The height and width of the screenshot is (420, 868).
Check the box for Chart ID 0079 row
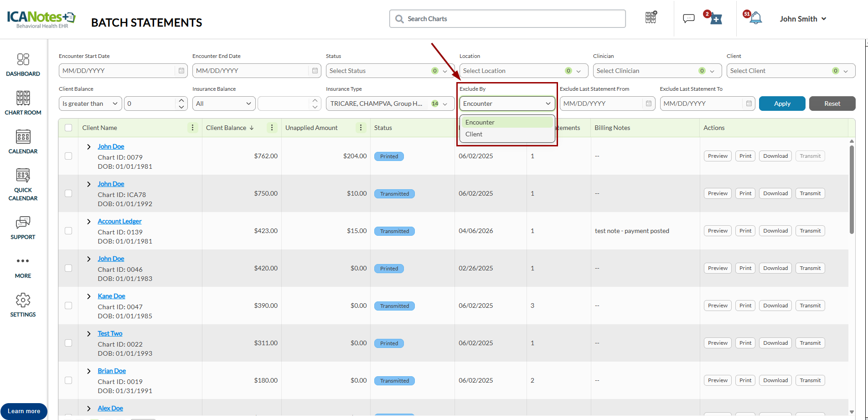[x=68, y=156]
